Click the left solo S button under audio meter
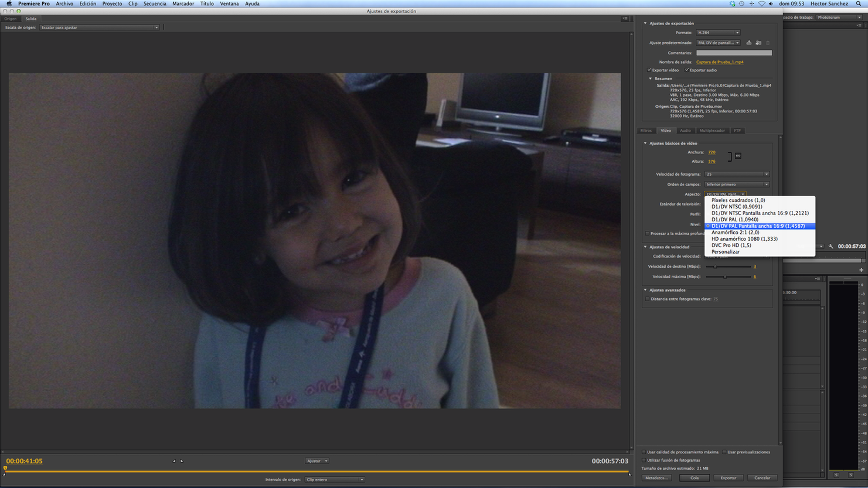This screenshot has width=868, height=488. [x=836, y=475]
